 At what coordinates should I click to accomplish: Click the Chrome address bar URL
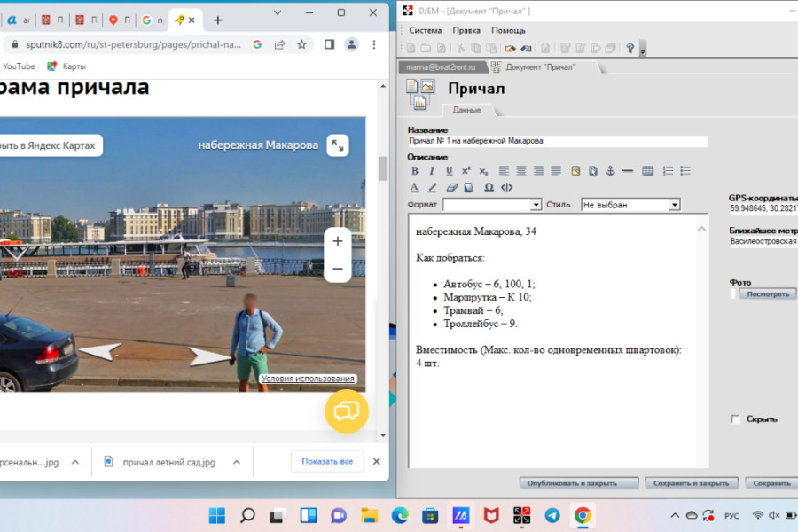133,45
